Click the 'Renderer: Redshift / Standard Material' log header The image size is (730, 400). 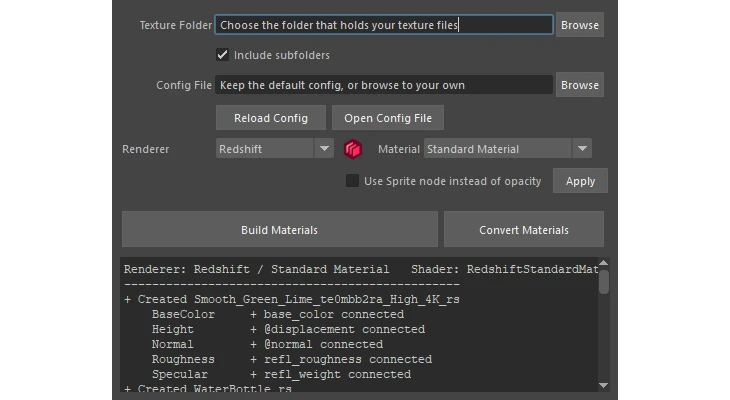256,269
